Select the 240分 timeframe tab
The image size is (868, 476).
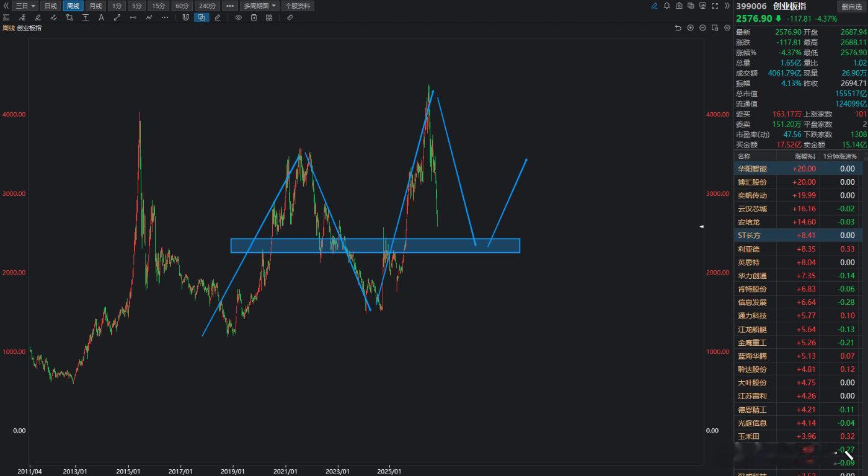pyautogui.click(x=207, y=6)
